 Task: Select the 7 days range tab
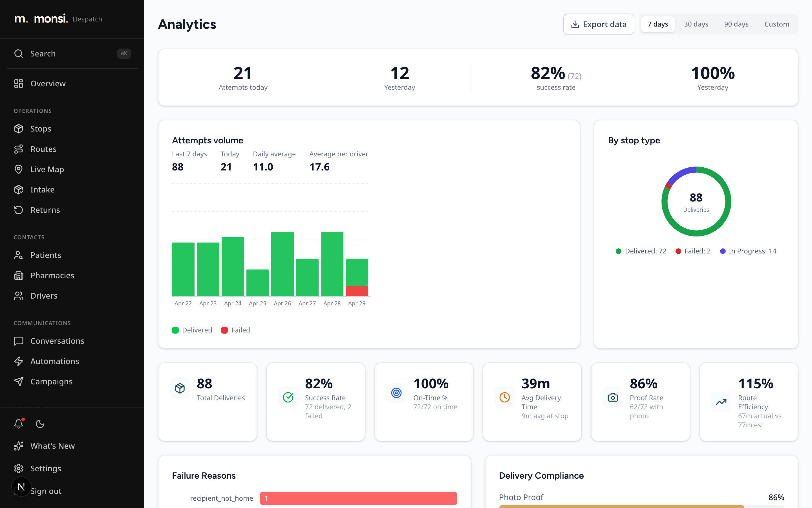(x=658, y=24)
